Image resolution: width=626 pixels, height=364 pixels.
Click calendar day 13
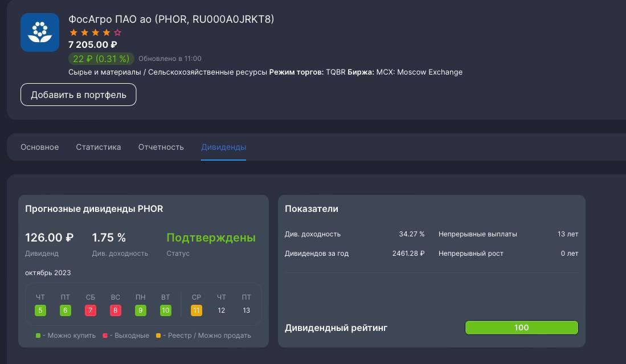coord(246,310)
